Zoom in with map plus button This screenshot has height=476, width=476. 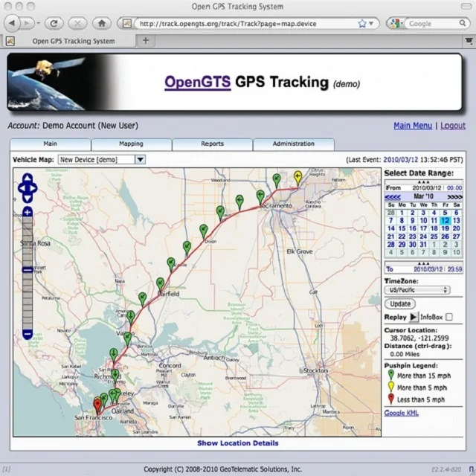click(x=28, y=212)
